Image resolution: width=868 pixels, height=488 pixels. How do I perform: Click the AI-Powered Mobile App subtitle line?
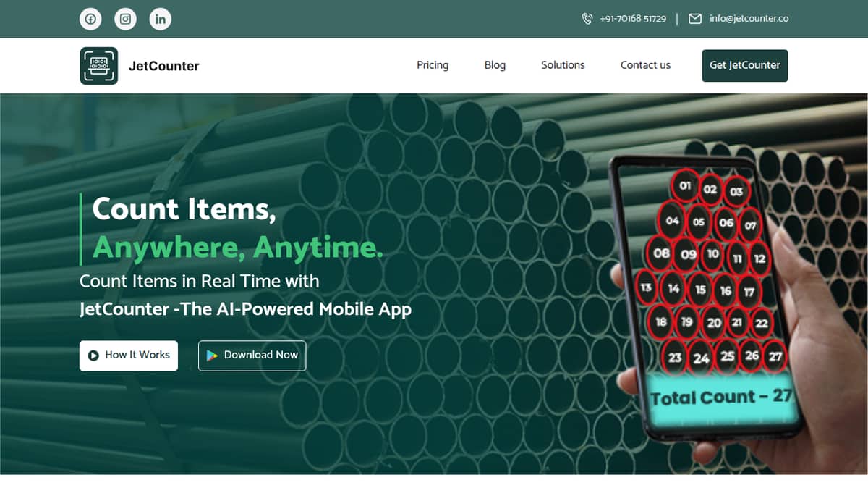pos(245,309)
